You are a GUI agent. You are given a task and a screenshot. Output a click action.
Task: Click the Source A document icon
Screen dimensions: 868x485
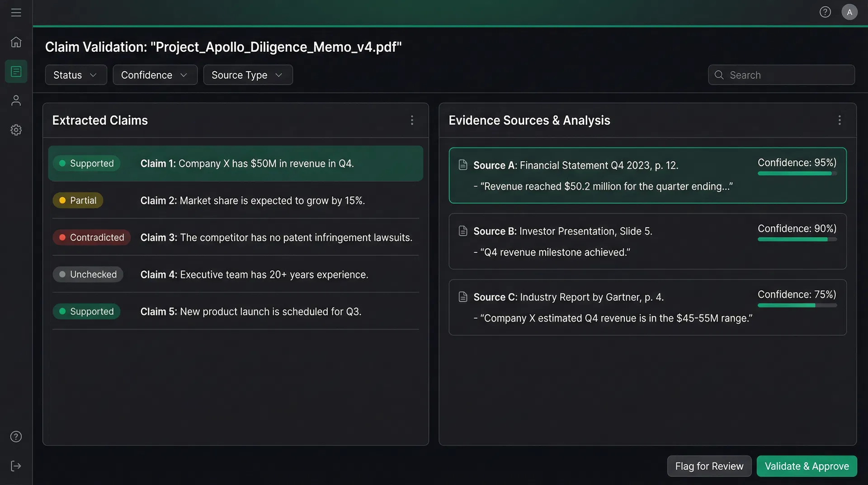[463, 165]
